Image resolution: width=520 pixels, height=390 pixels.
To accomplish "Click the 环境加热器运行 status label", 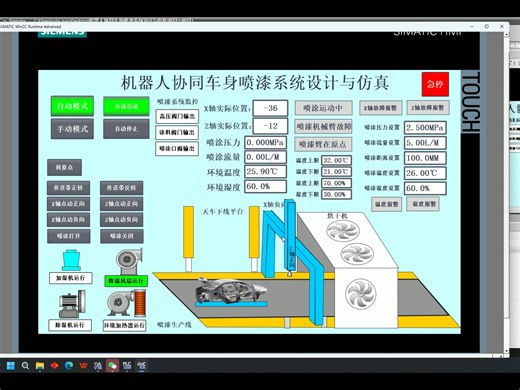I will 124,325.
